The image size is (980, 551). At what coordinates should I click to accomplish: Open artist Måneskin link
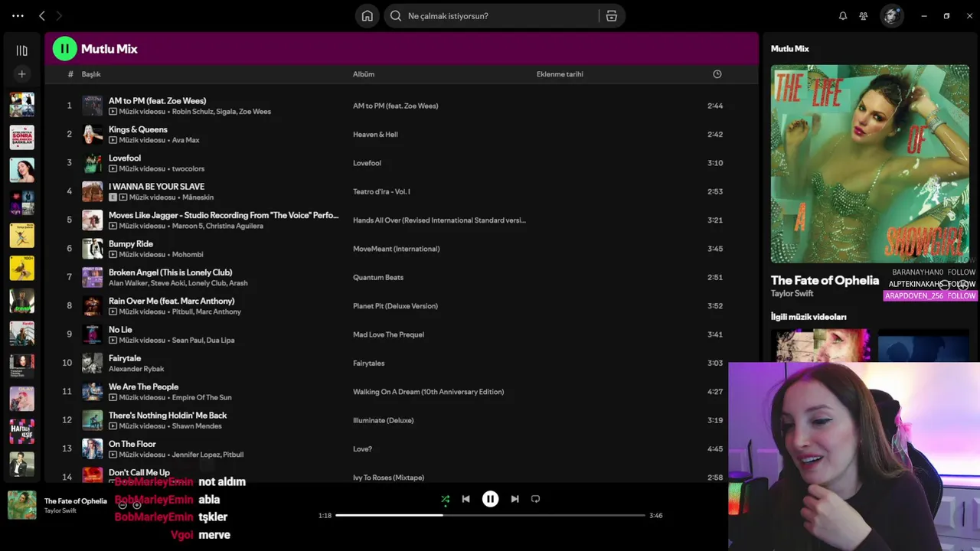click(x=198, y=197)
